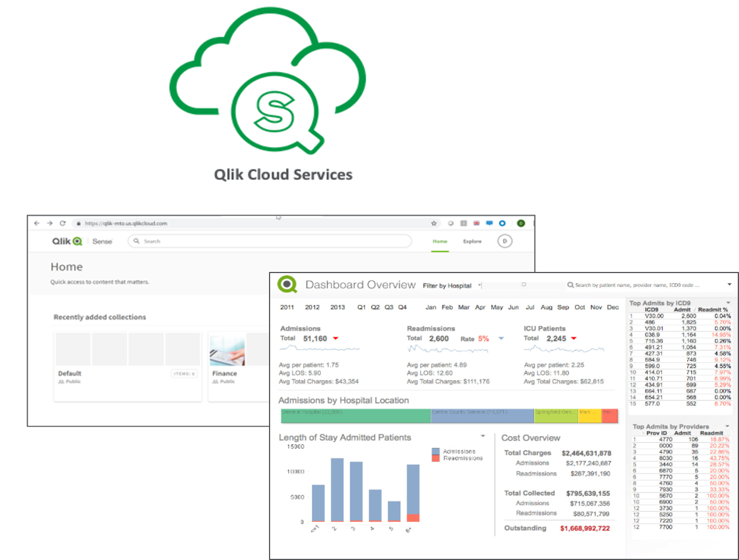
Task: Bookmark the page with the star icon
Action: click(434, 224)
